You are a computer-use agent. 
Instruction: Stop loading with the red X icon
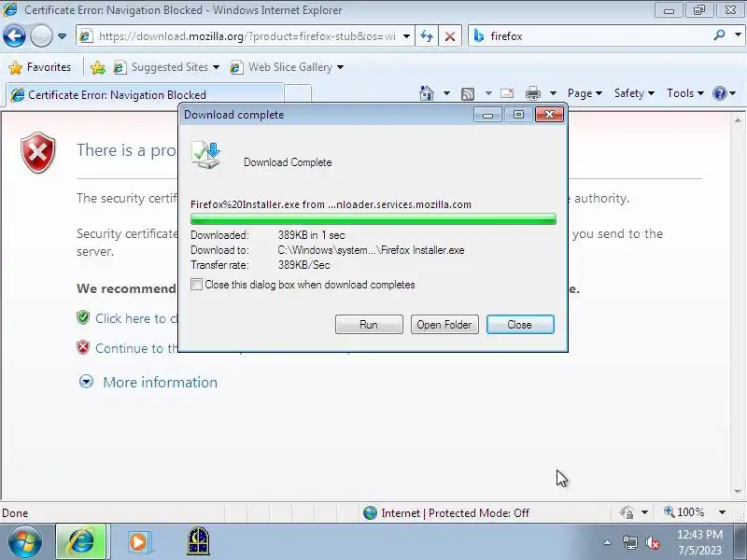point(450,36)
